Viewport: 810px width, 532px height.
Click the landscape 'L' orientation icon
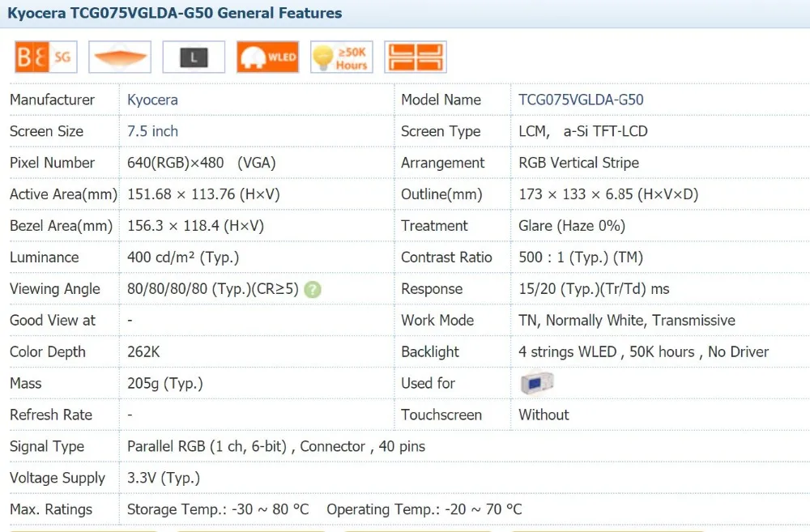click(194, 57)
